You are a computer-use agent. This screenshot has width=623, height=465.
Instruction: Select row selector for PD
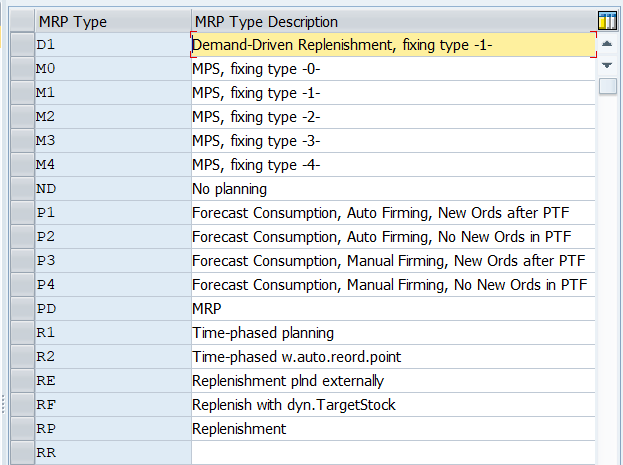coord(22,308)
